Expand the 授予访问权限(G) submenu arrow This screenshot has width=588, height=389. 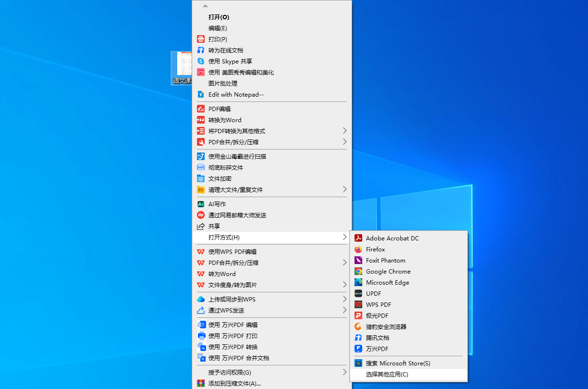(344, 372)
